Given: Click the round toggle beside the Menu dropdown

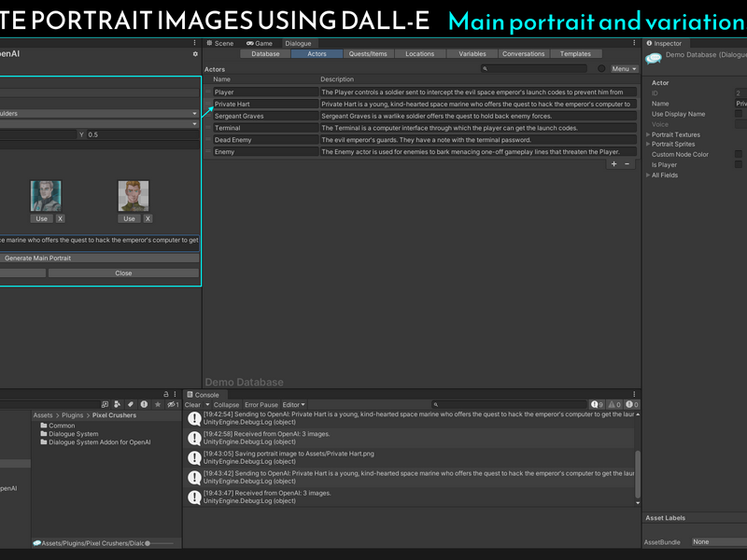Looking at the screenshot, I should point(601,68).
